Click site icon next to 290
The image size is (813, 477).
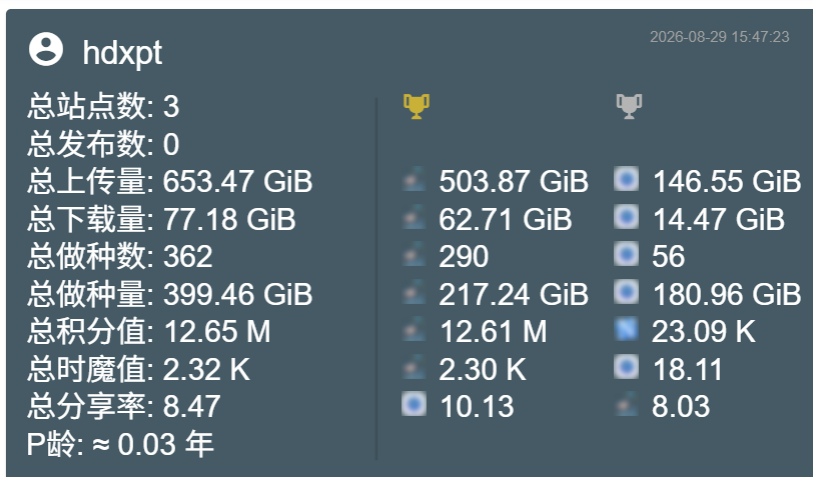(x=414, y=255)
